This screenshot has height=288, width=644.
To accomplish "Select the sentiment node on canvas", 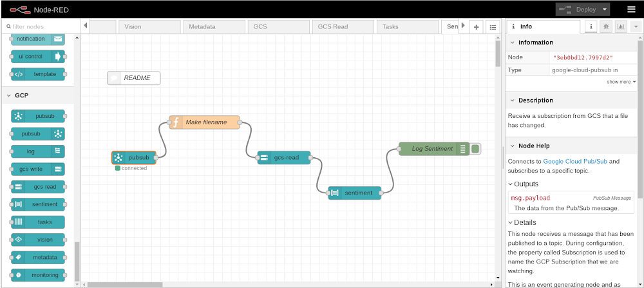I will (x=354, y=193).
